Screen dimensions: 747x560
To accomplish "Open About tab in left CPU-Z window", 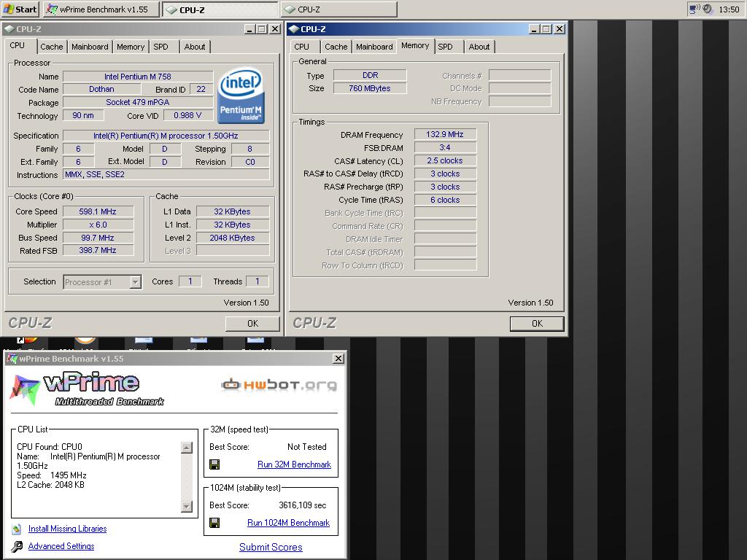I will 194,47.
